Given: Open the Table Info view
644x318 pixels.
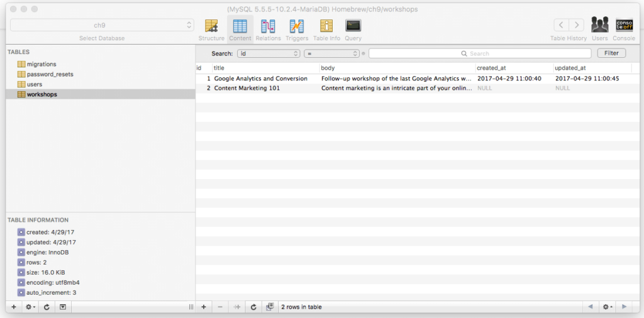Looking at the screenshot, I should coord(326,30).
